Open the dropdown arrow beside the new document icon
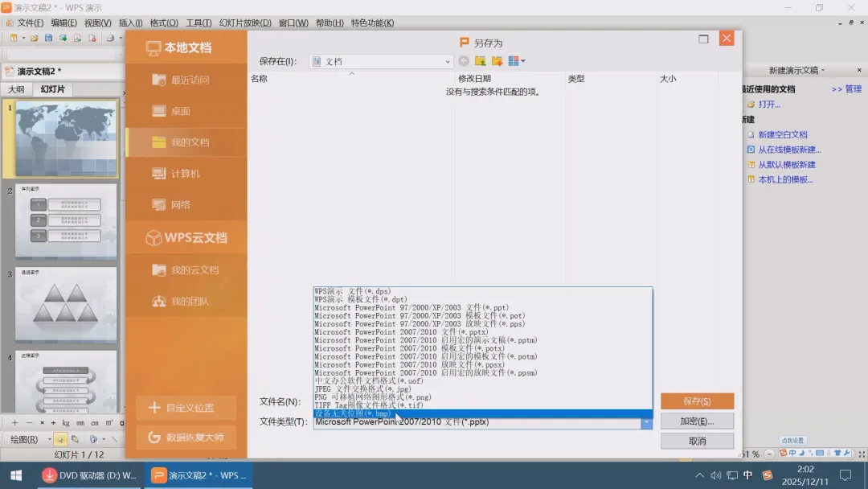 pyautogui.click(x=23, y=38)
